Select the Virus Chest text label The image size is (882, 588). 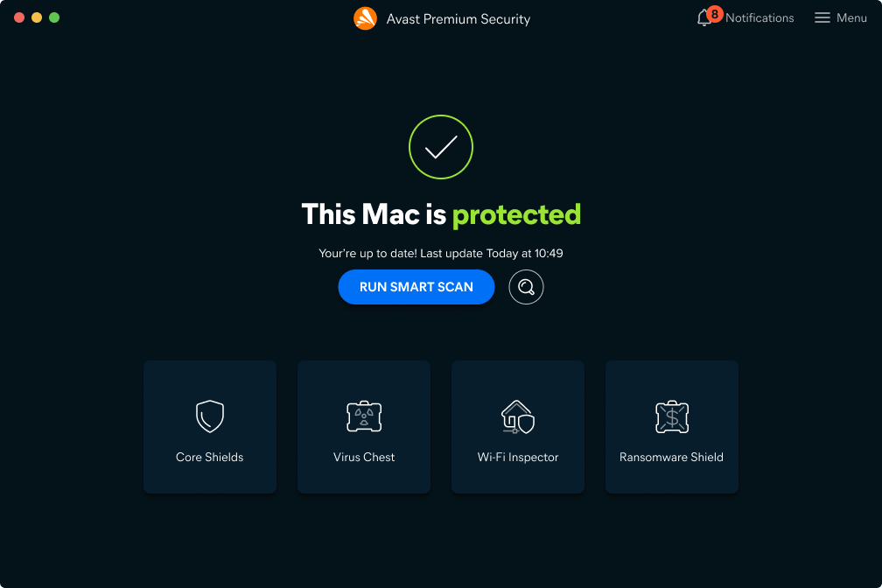pyautogui.click(x=364, y=457)
